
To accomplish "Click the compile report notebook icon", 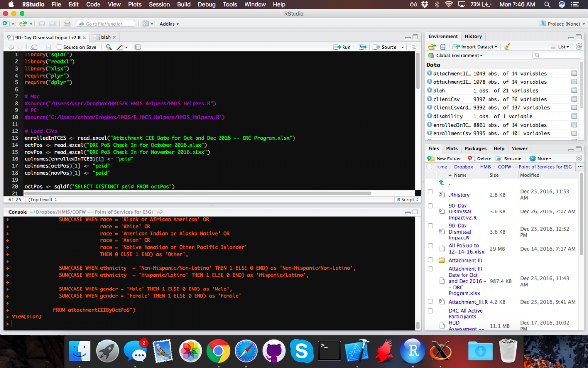I will pos(138,47).
